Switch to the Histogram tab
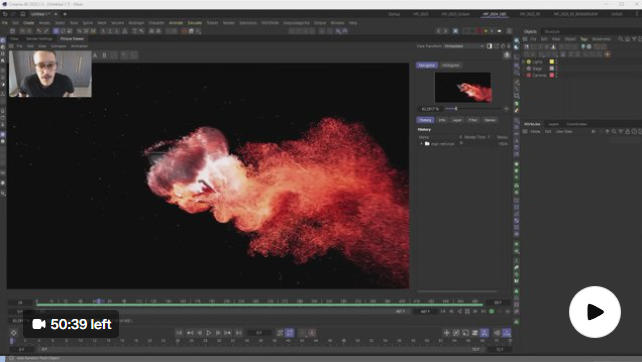 click(x=451, y=66)
